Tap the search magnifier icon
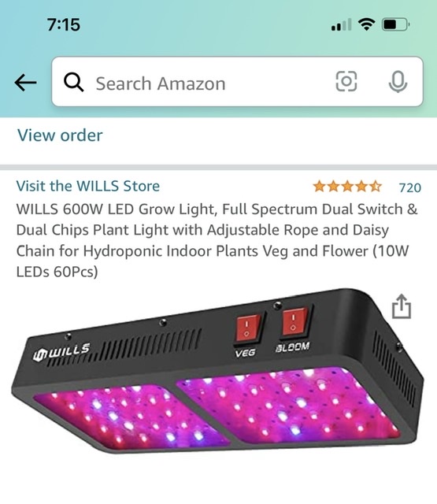 click(73, 82)
